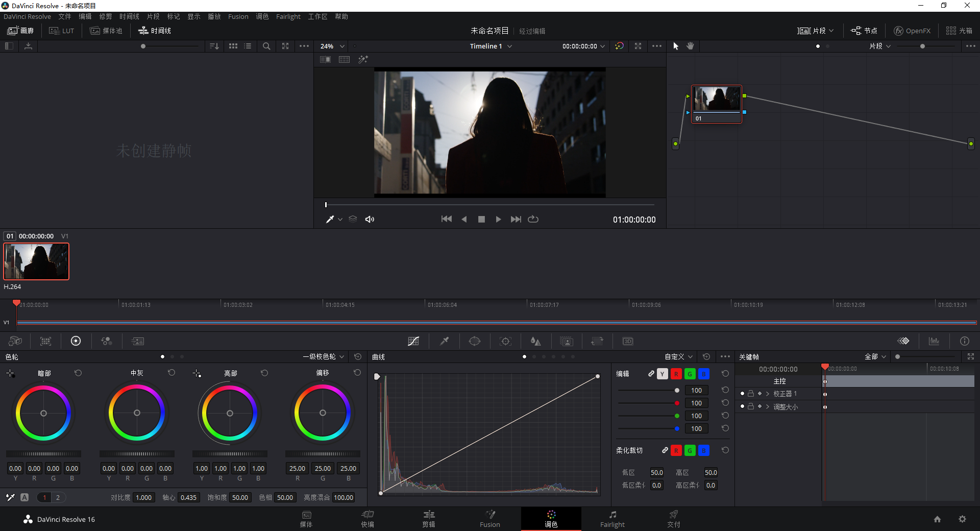
Task: Click the 暗部 (Lift) color wheel
Action: point(43,413)
